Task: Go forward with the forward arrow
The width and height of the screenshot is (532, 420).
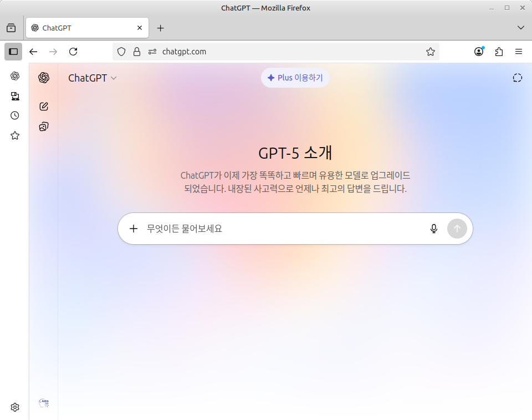Action: point(53,52)
